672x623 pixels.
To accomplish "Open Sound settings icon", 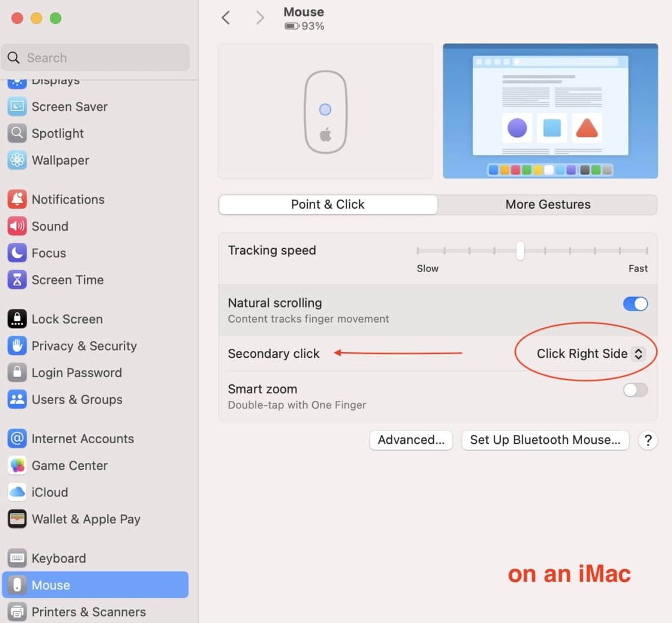I will (17, 226).
